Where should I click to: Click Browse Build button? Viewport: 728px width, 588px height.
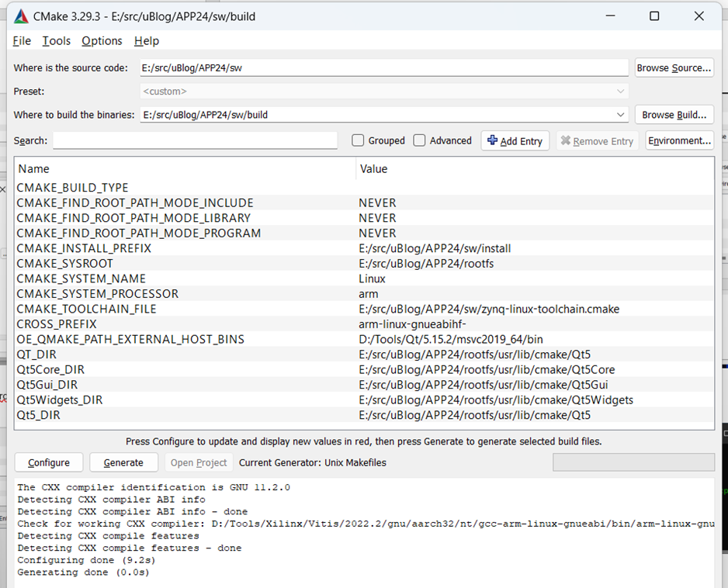(674, 115)
